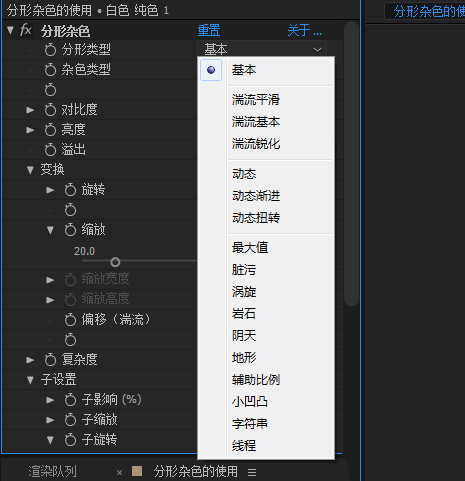
Task: Click the effect controls vertical scrollbar
Action: (x=351, y=164)
